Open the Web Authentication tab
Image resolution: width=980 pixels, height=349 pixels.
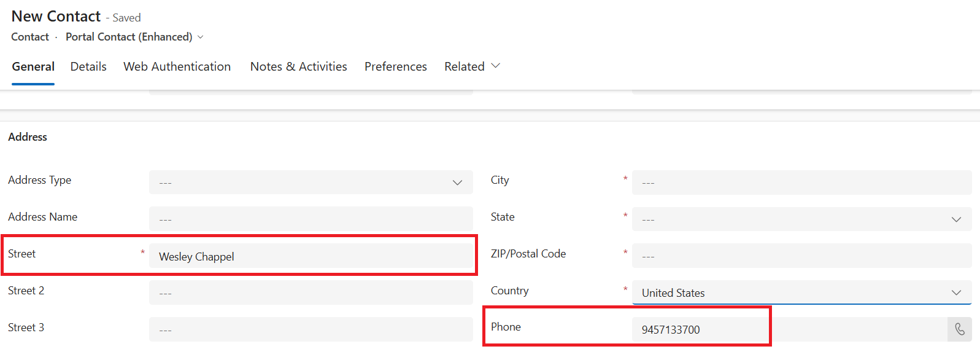tap(177, 66)
